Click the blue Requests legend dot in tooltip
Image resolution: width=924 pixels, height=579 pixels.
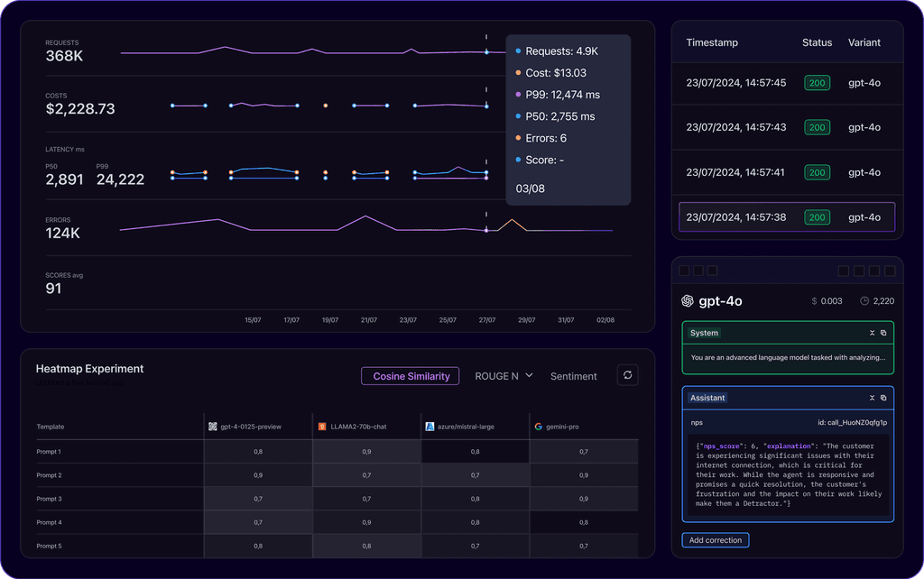517,52
